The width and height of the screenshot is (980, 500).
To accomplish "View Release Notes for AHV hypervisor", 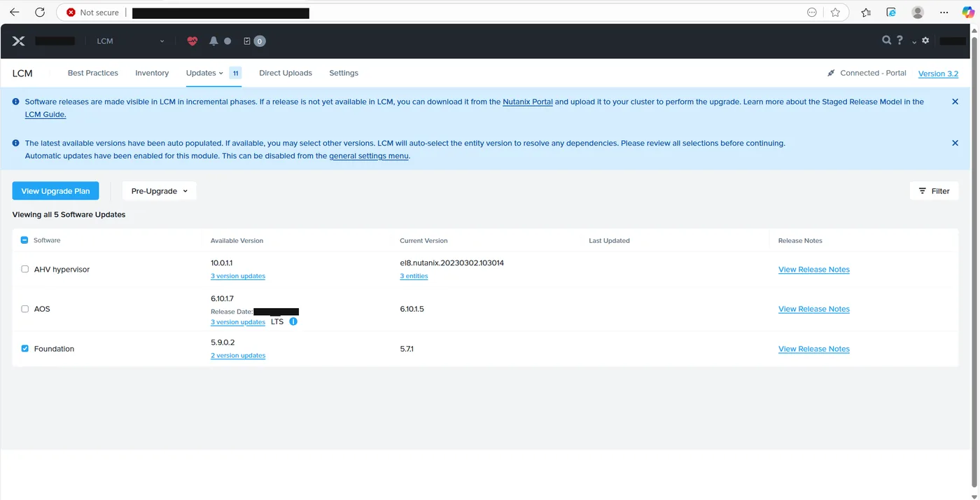I will click(814, 270).
